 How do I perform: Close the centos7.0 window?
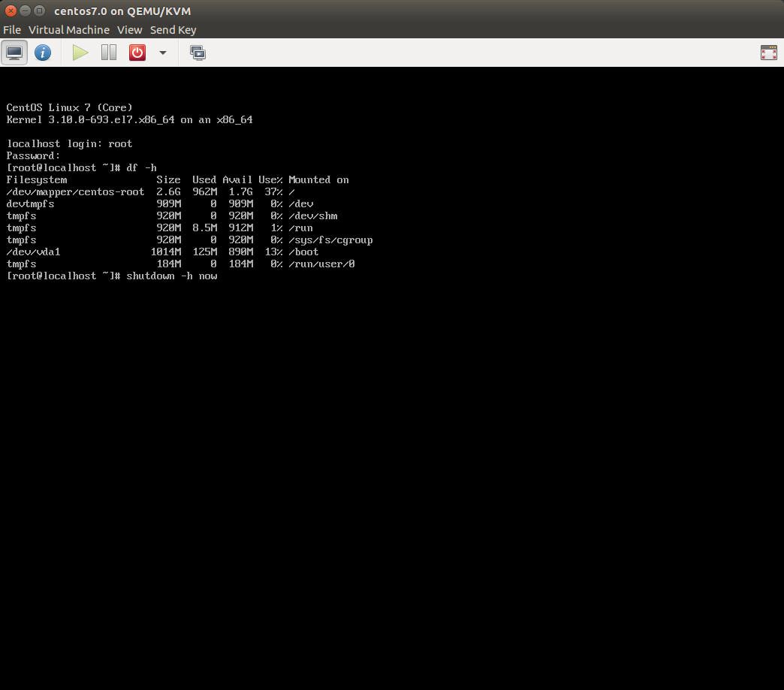[11, 11]
